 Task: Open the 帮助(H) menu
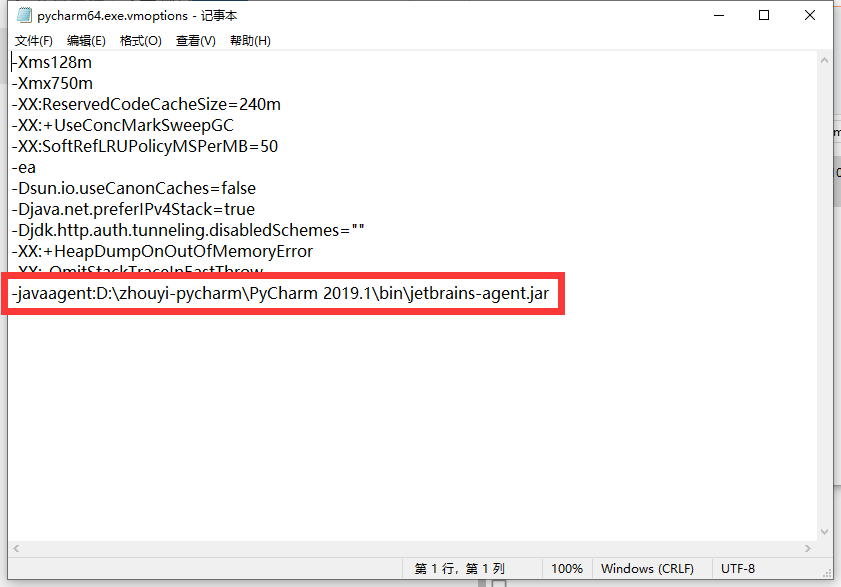click(x=249, y=40)
